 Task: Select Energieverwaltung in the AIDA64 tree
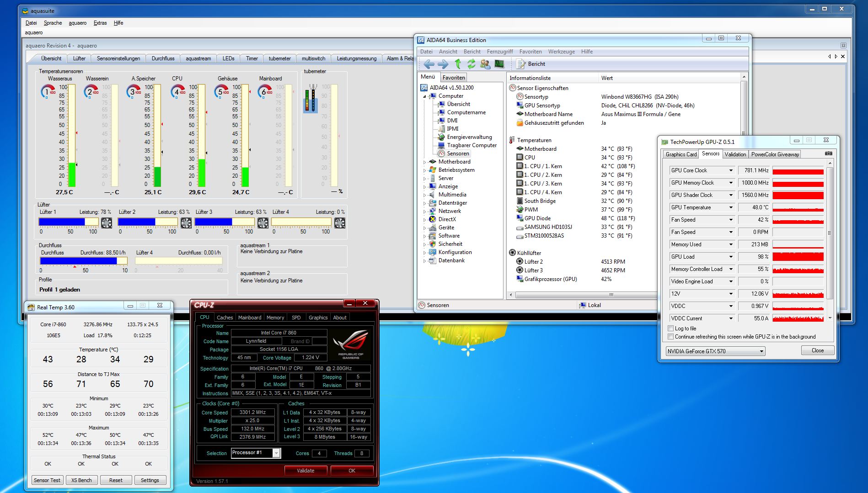point(469,137)
